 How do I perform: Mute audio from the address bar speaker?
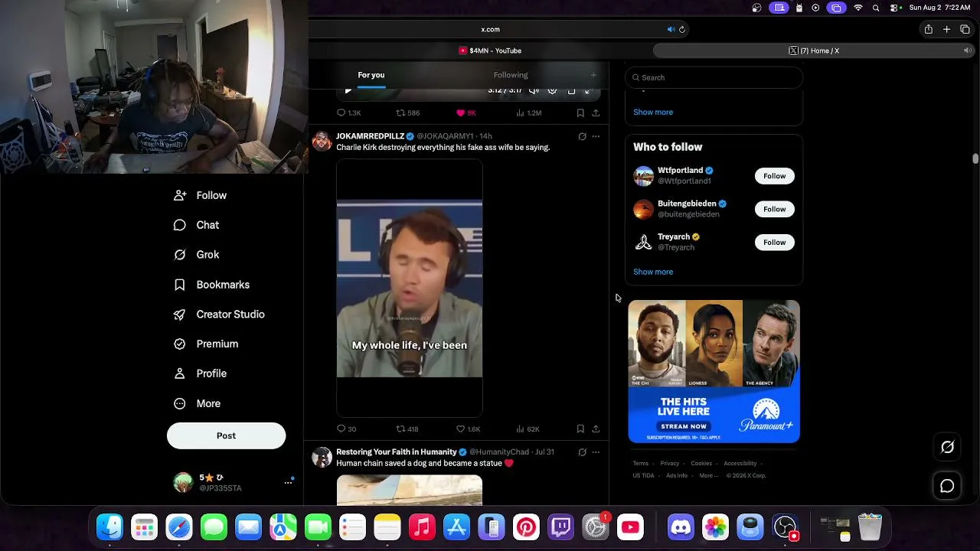(671, 30)
